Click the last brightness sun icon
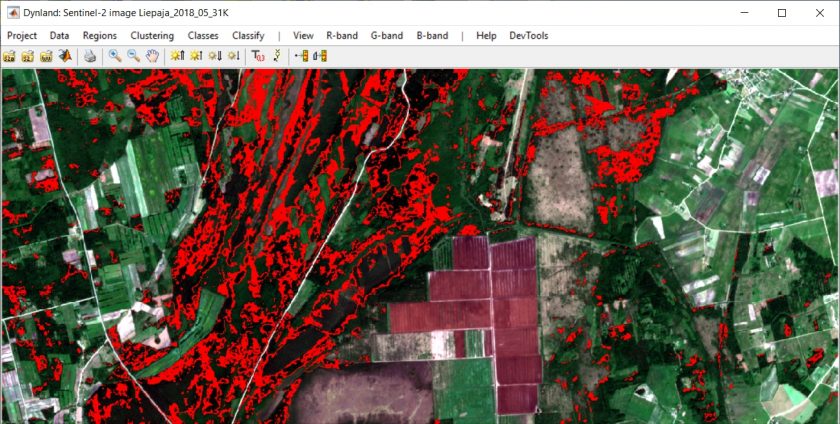The height and width of the screenshot is (424, 840). click(x=232, y=56)
